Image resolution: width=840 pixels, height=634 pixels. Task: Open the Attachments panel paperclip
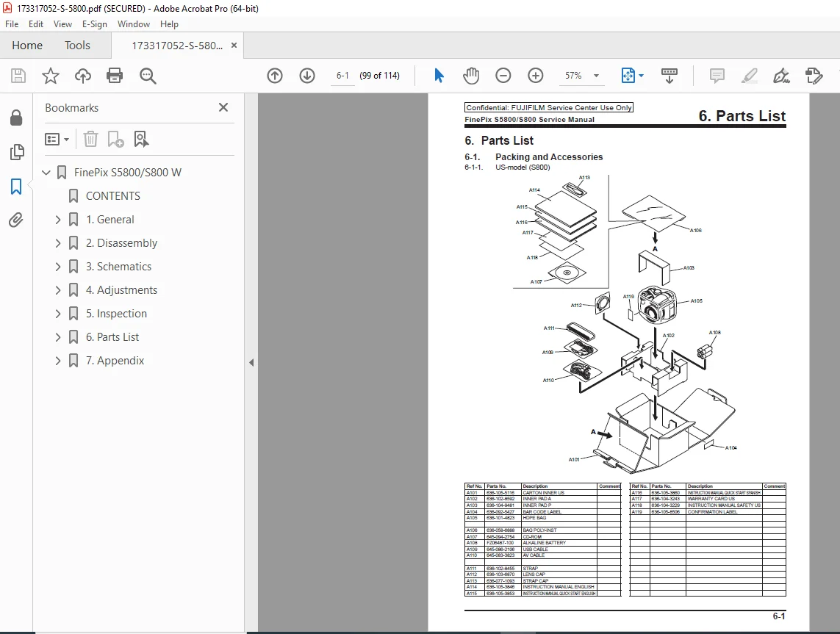coord(16,220)
